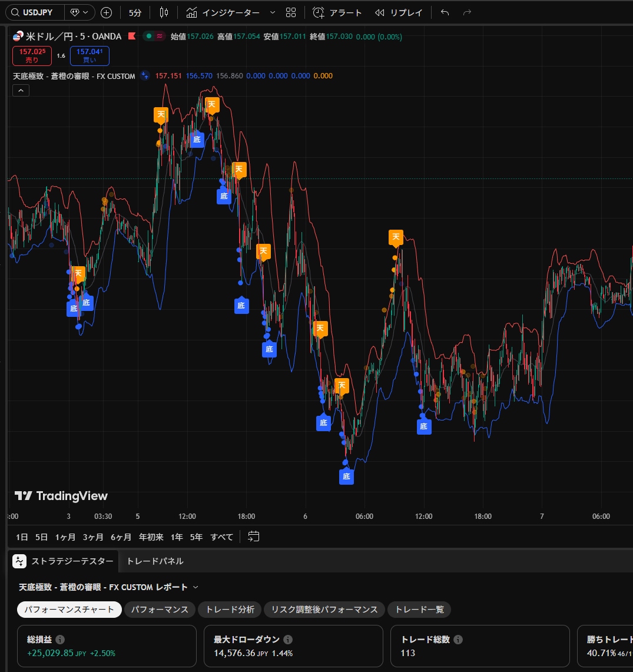This screenshot has height=672, width=633.
Task: Collapse the indicator legend with chevron
Action: click(x=21, y=91)
